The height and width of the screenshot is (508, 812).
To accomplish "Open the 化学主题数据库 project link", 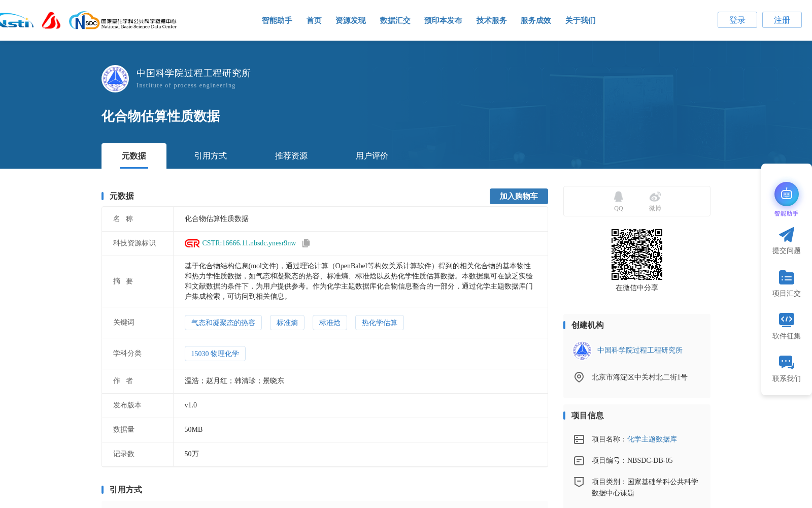I will tap(652, 439).
